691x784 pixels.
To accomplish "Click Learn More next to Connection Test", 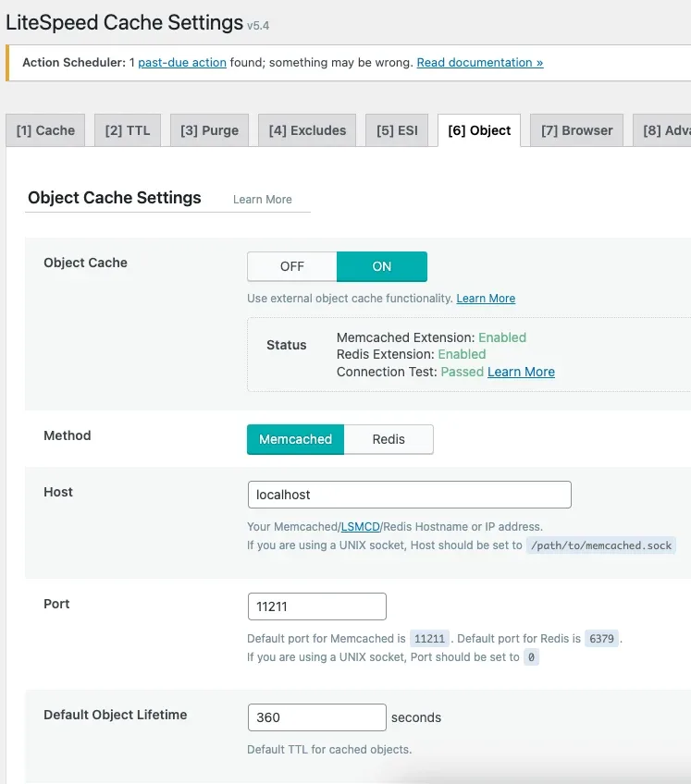I will (521, 372).
